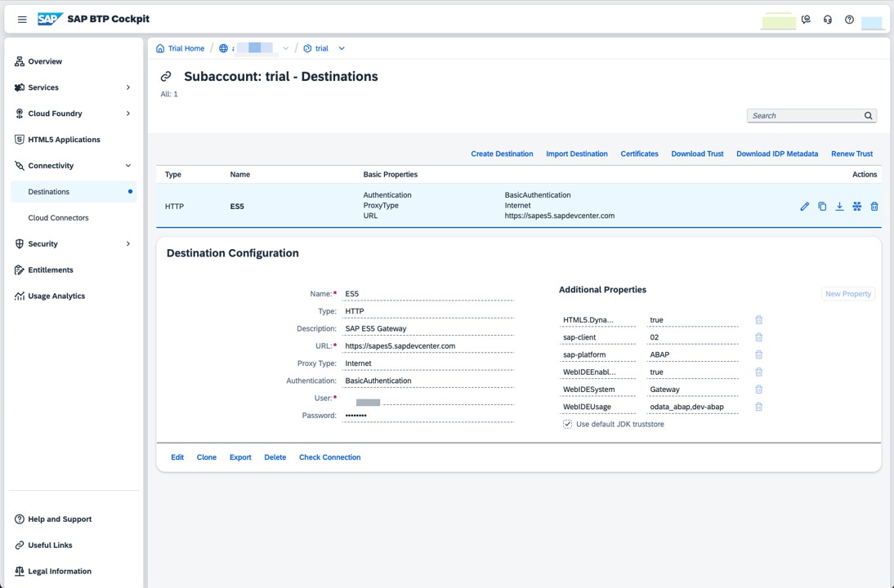Click inside the Search field
The image size is (894, 588).
tap(805, 115)
